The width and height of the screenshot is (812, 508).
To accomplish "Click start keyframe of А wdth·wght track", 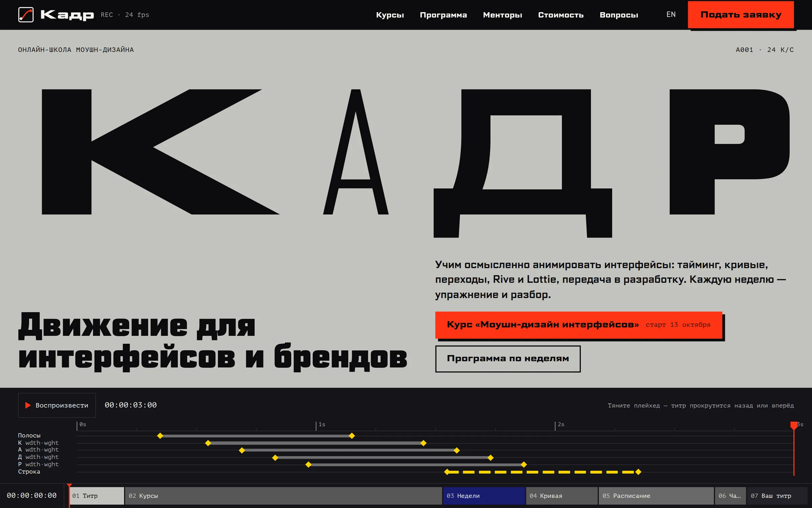I will tap(242, 450).
